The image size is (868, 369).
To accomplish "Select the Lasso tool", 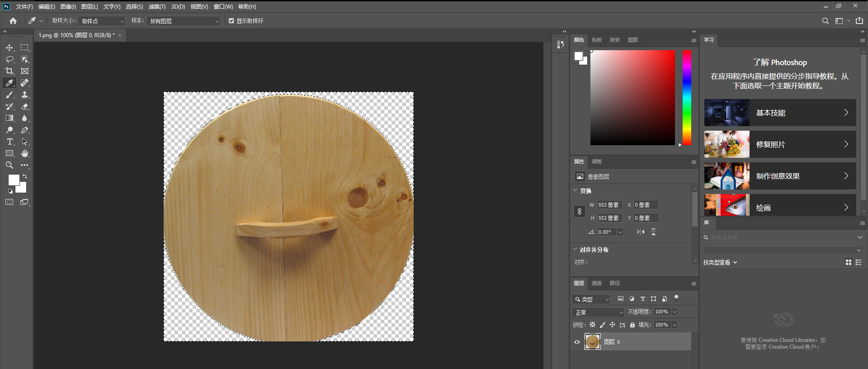I will pyautogui.click(x=9, y=59).
